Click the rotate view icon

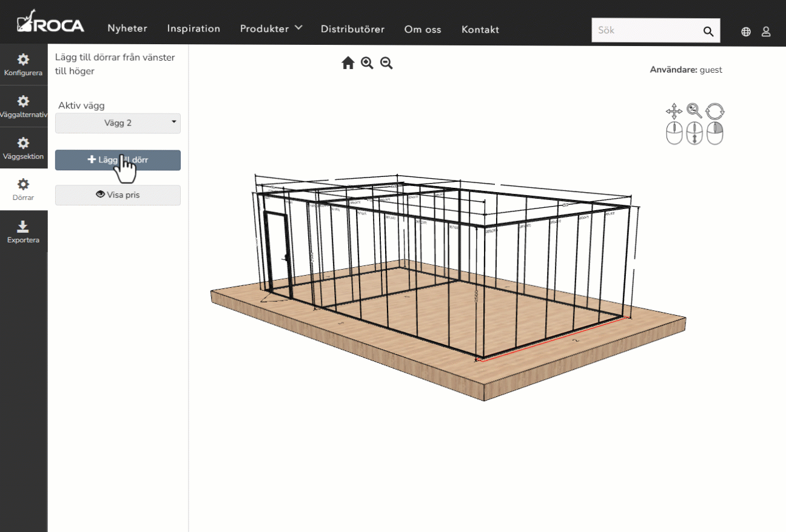click(715, 111)
